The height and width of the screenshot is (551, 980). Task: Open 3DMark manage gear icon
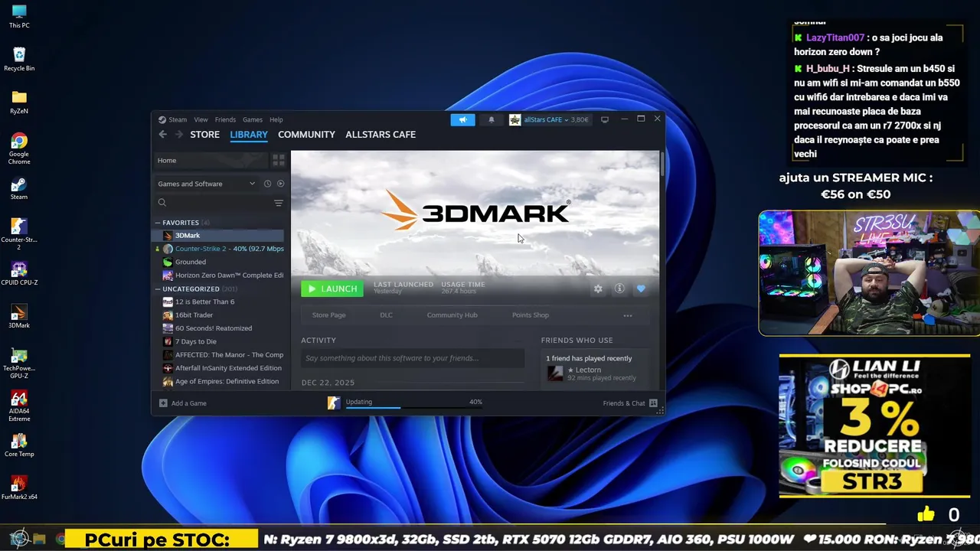point(598,289)
